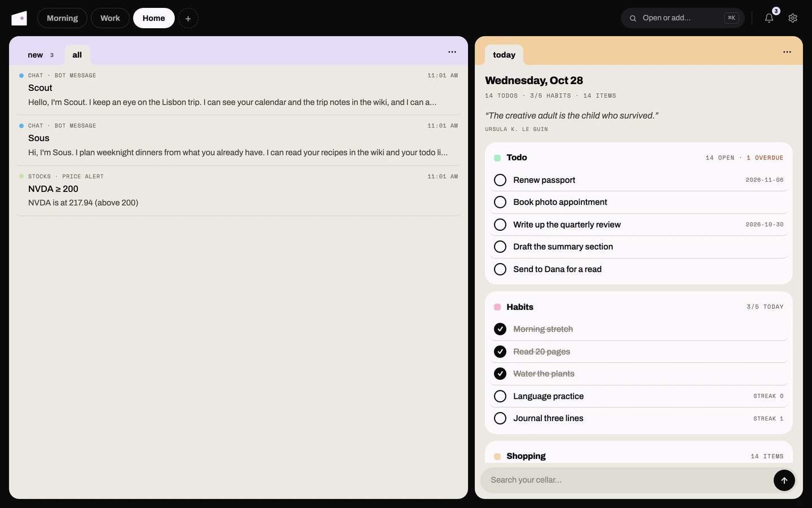812x508 pixels.
Task: Open the settings gear
Action: click(x=793, y=18)
